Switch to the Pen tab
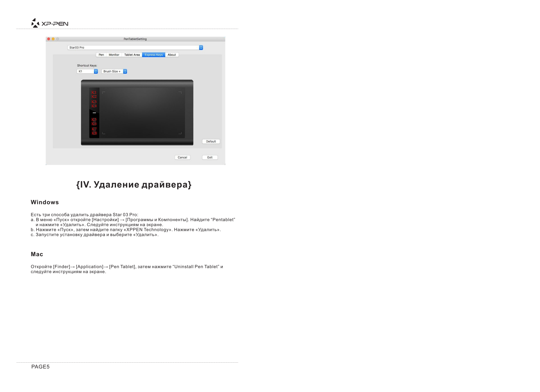 click(x=101, y=55)
